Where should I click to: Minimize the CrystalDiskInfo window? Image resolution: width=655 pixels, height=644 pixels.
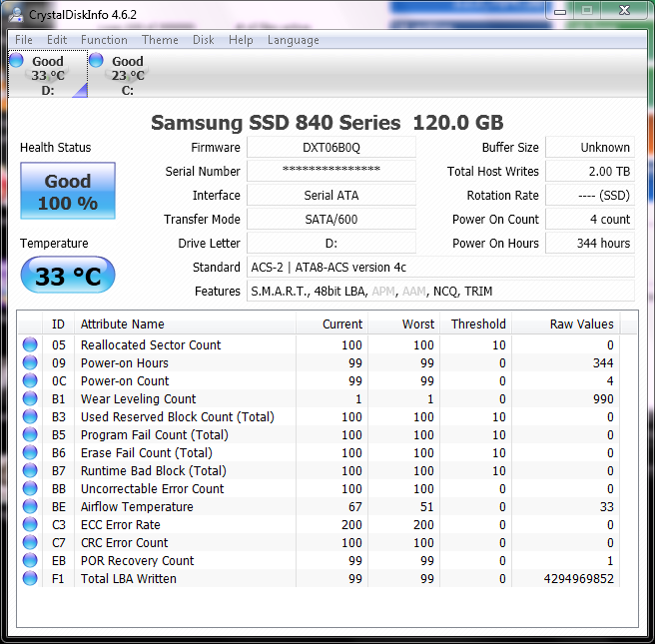click(x=560, y=11)
